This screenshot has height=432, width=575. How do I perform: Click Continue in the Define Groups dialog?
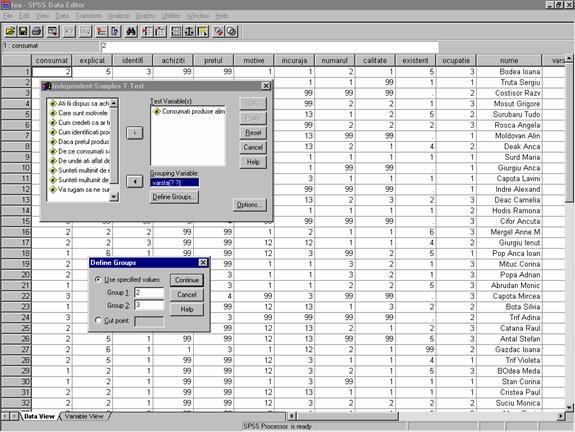point(187,280)
